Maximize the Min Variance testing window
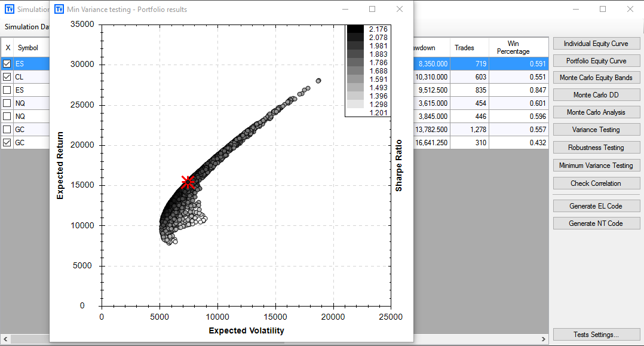The height and width of the screenshot is (346, 644). [372, 9]
